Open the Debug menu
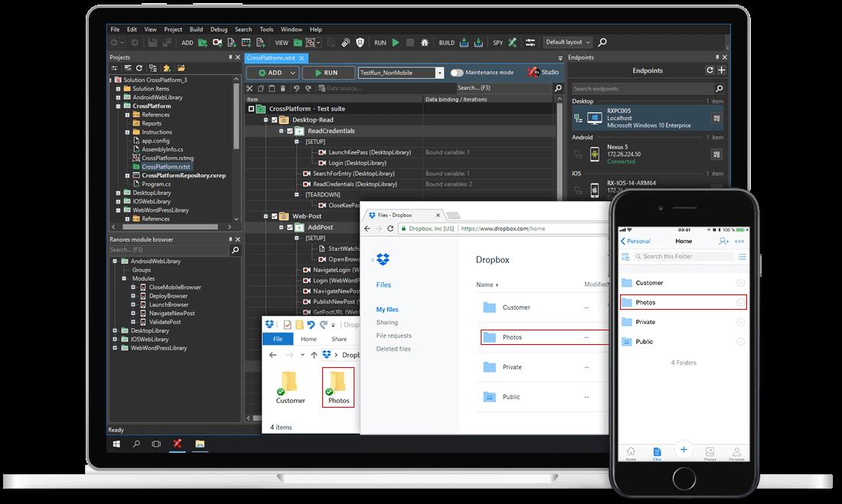Viewport: 842px width, 504px height. (219, 30)
